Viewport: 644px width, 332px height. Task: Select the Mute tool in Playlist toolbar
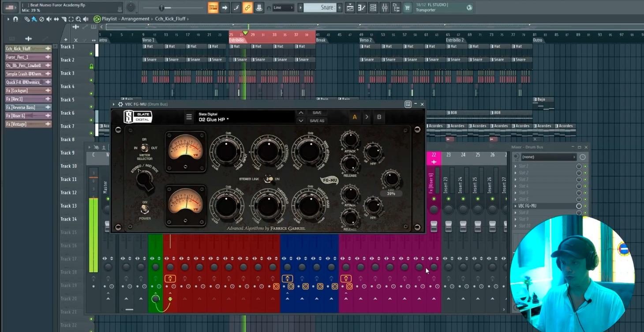tap(49, 19)
